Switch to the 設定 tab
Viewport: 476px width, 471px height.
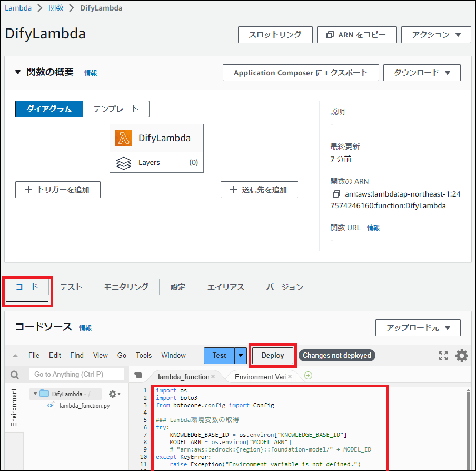point(178,287)
